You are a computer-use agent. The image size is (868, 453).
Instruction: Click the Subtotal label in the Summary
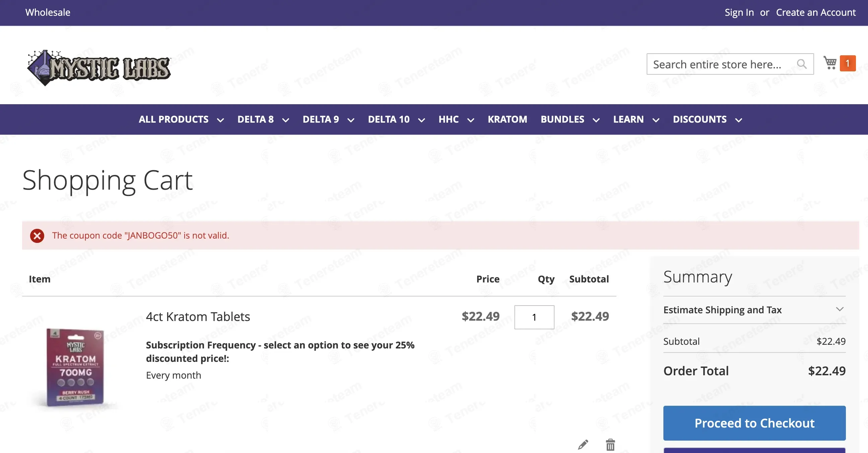(x=681, y=341)
